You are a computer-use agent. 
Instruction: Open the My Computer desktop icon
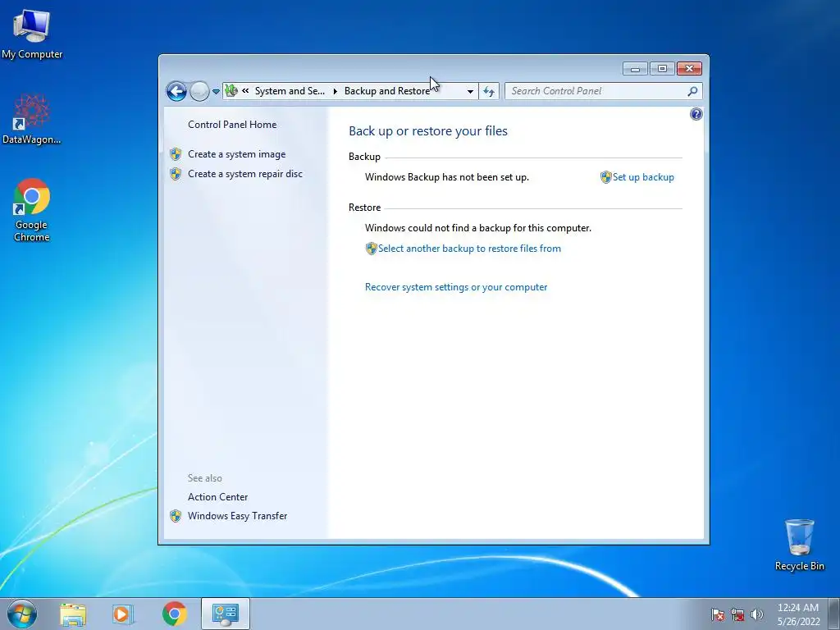click(32, 33)
